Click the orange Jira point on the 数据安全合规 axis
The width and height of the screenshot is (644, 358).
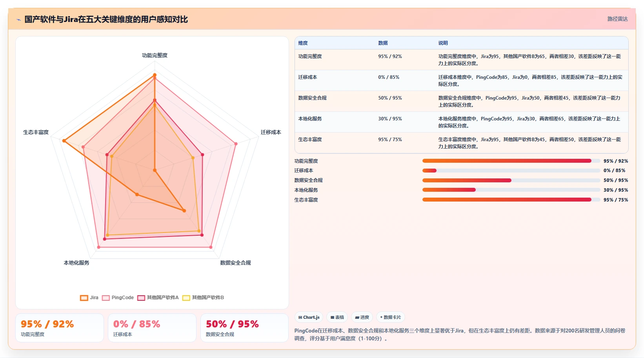(184, 211)
